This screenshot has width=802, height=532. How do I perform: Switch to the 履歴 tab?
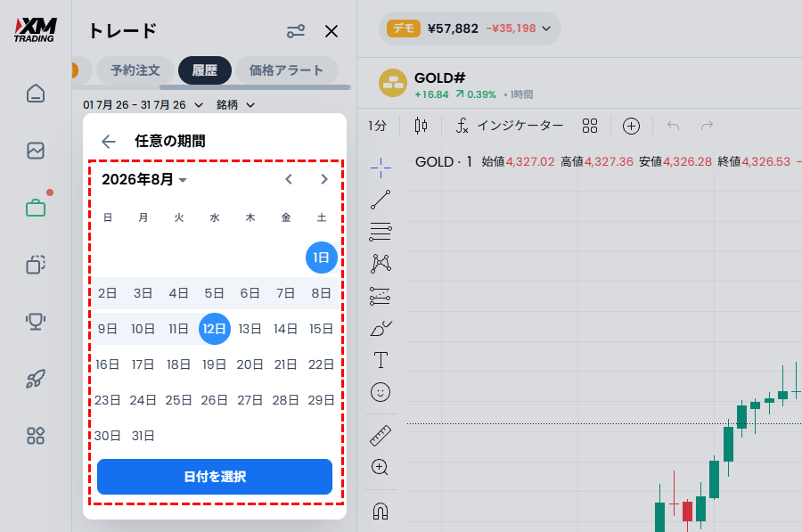(x=205, y=70)
